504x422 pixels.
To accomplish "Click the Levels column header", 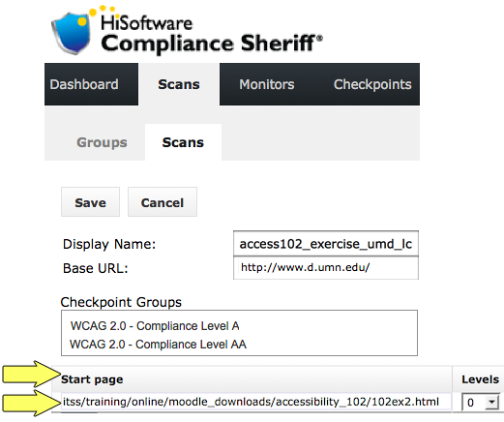I will (480, 379).
